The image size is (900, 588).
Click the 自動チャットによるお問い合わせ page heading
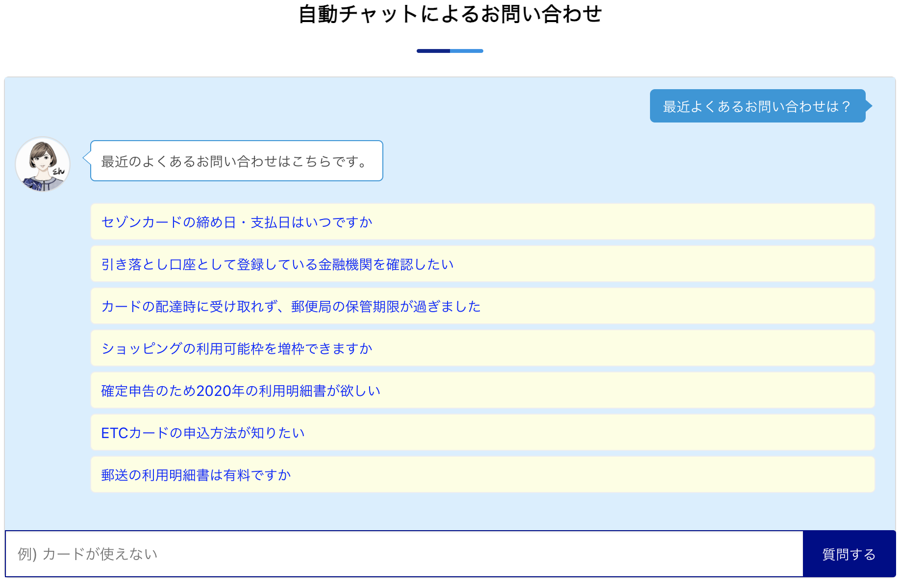tap(450, 15)
